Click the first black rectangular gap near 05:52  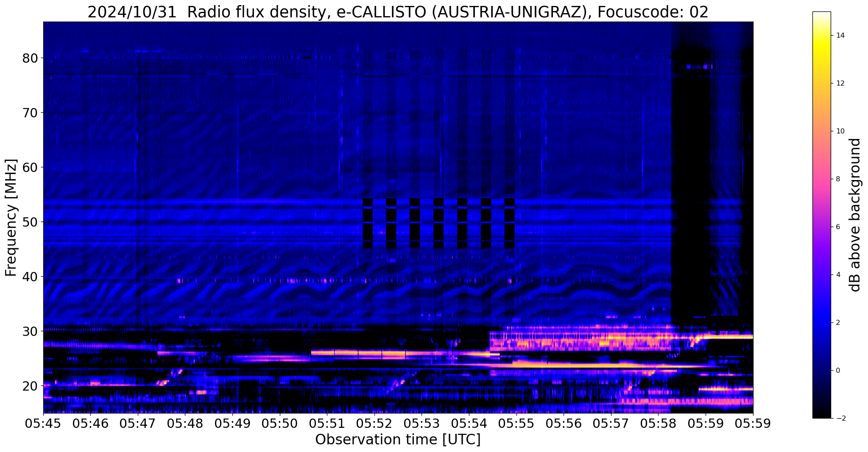point(368,223)
